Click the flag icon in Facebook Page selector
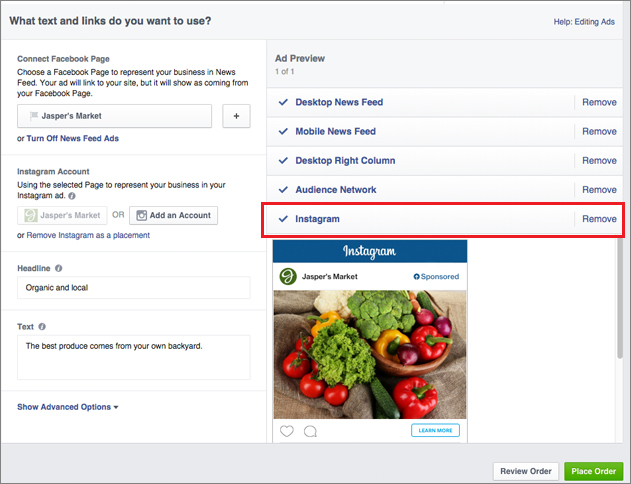Screen dimensions: 631x484 (34, 116)
